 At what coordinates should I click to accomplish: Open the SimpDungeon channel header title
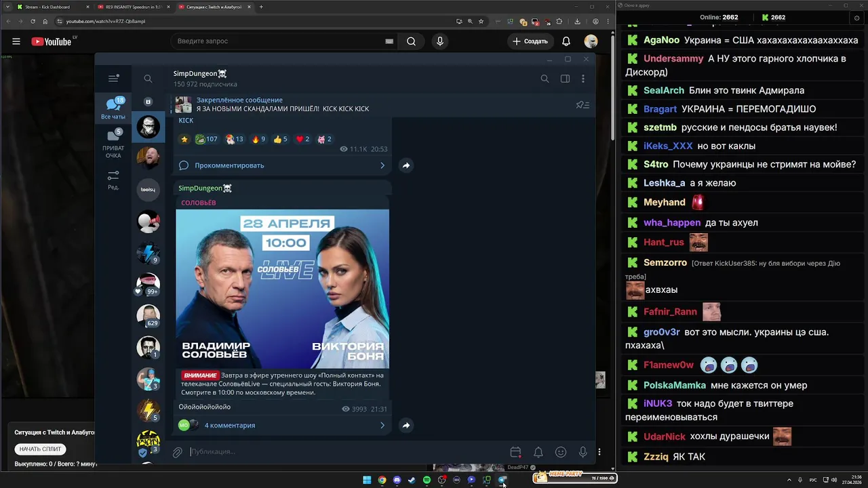click(x=200, y=73)
